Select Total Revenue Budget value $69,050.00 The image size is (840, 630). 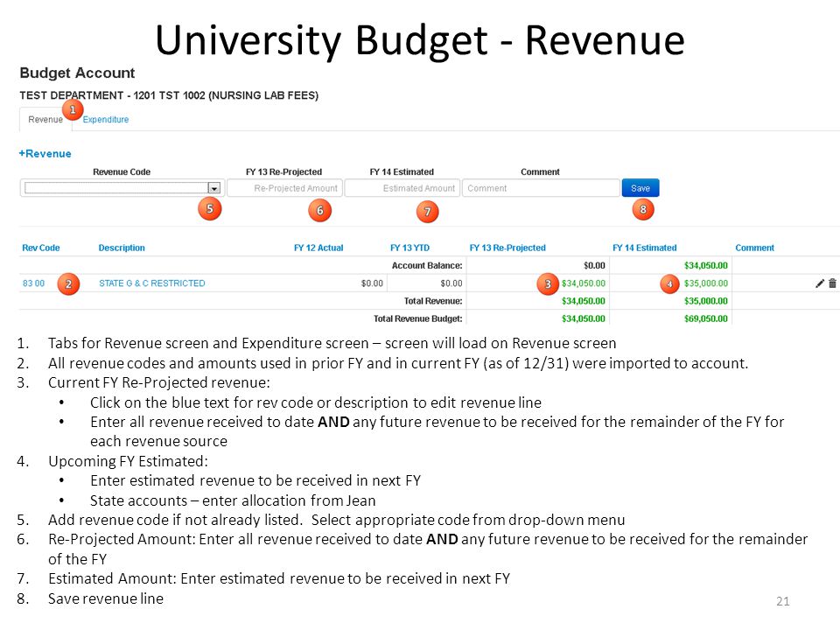pos(705,318)
